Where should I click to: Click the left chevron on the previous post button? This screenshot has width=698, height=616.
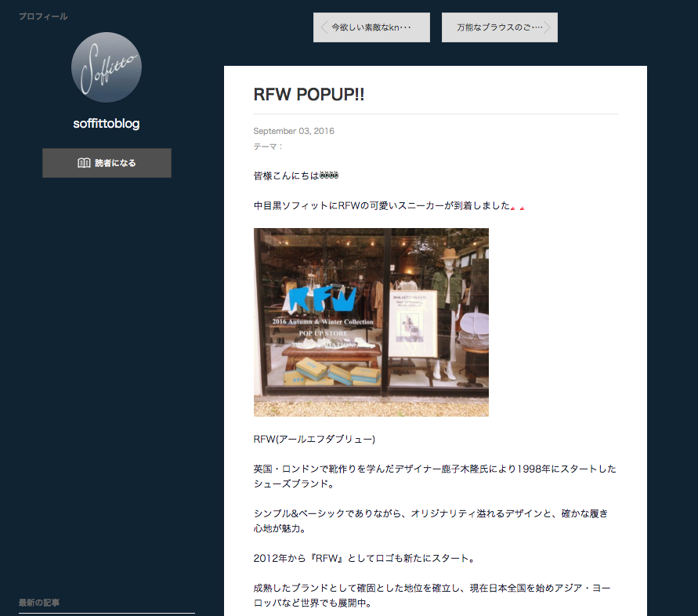[x=324, y=27]
